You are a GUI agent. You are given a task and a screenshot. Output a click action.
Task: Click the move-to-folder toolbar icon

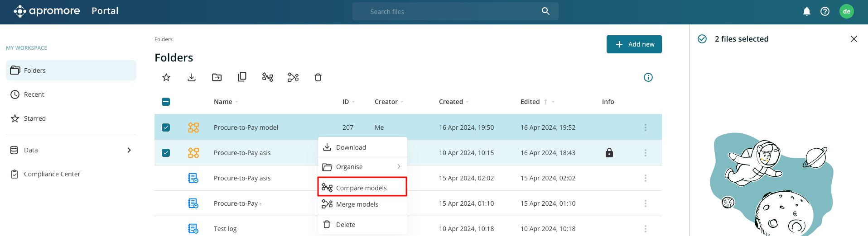click(x=217, y=77)
